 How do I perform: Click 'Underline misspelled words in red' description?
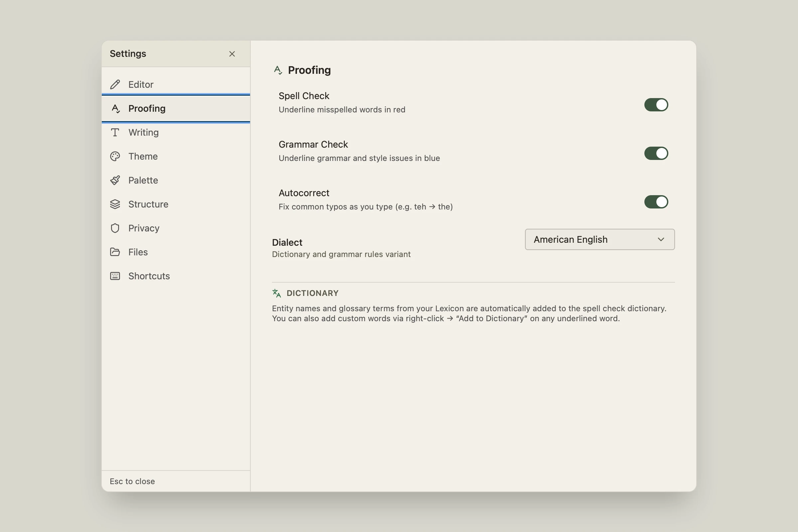coord(342,110)
